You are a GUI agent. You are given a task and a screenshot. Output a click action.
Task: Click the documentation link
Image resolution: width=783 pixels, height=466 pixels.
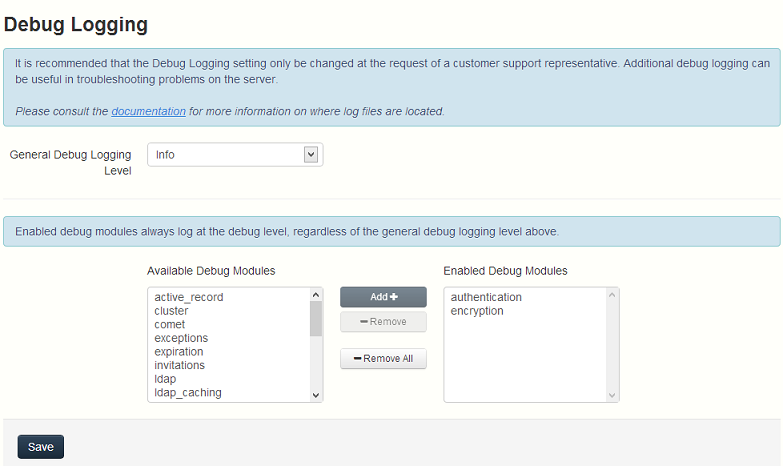(148, 111)
